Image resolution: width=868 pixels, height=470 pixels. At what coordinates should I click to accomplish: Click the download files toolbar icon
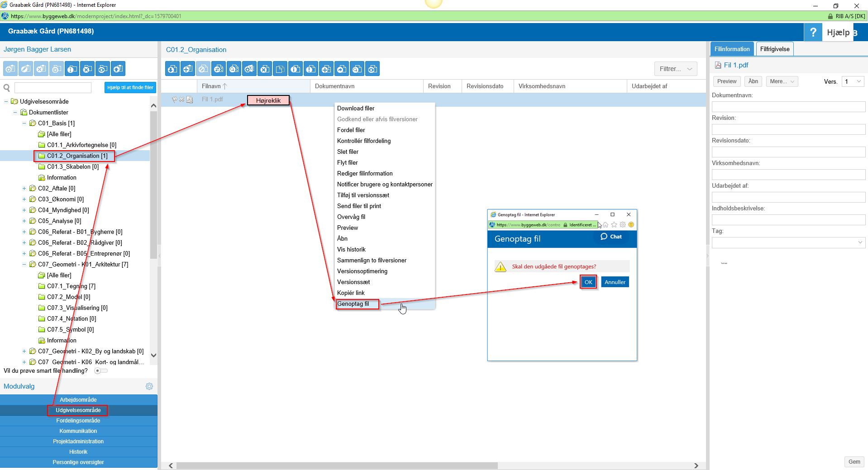pos(172,69)
